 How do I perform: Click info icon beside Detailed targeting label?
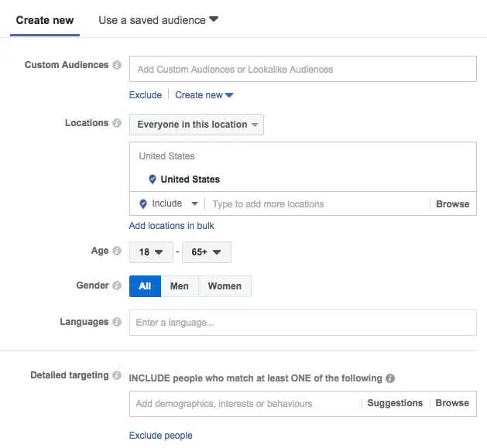(117, 376)
